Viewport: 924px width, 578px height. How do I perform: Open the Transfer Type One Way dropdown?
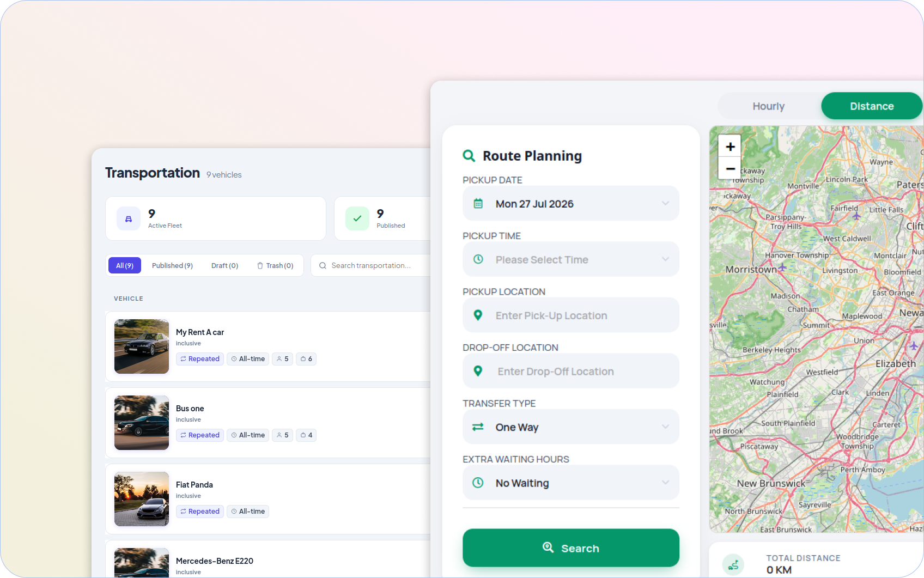click(571, 427)
